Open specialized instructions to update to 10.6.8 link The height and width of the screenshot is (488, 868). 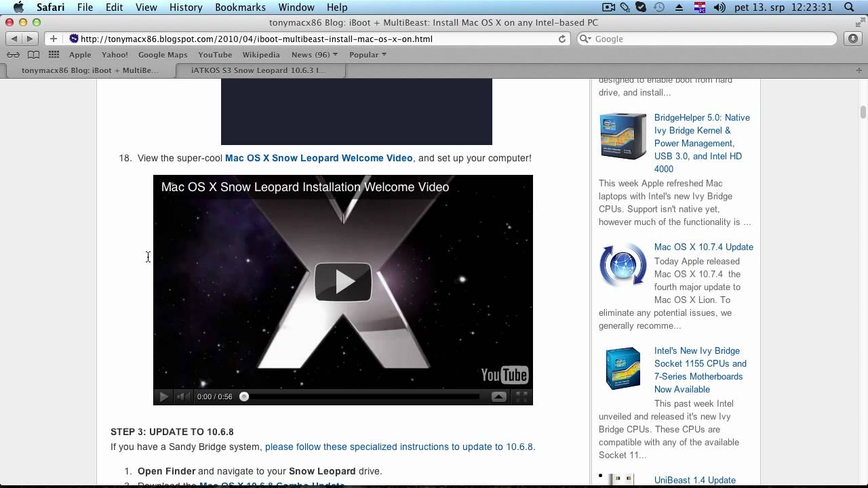pos(399,447)
